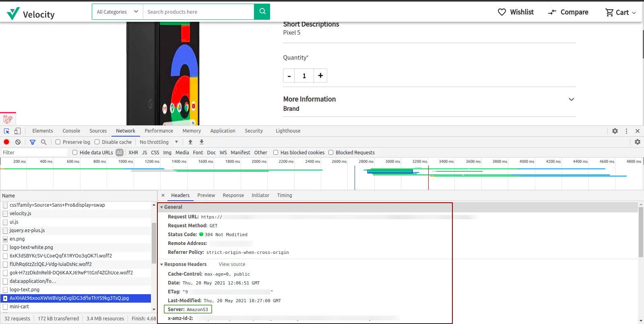Image resolution: width=644 pixels, height=324 pixels.
Task: Enable the Disable cache checkbox
Action: pos(97,142)
